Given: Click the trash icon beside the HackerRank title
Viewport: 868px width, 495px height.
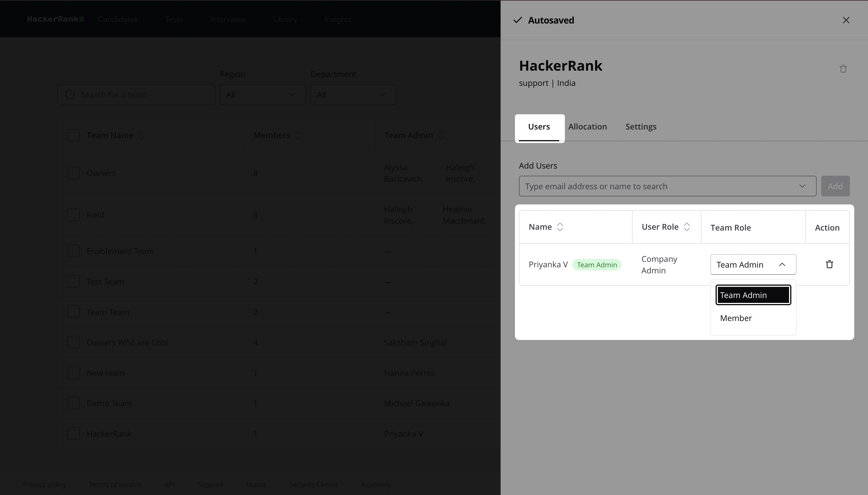Looking at the screenshot, I should click(843, 69).
